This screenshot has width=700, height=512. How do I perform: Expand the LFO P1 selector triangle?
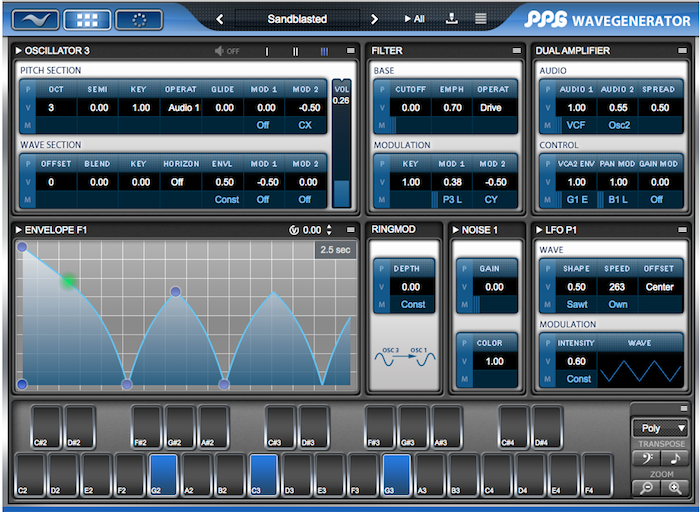(539, 230)
